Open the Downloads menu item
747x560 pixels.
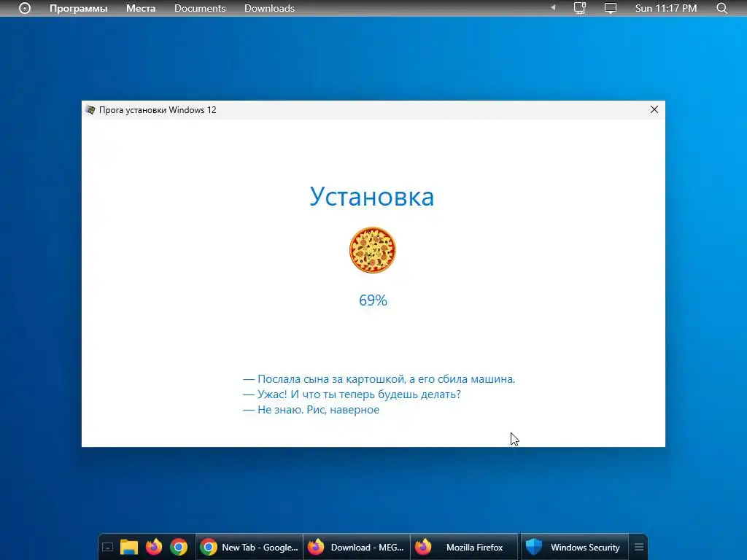(x=269, y=8)
